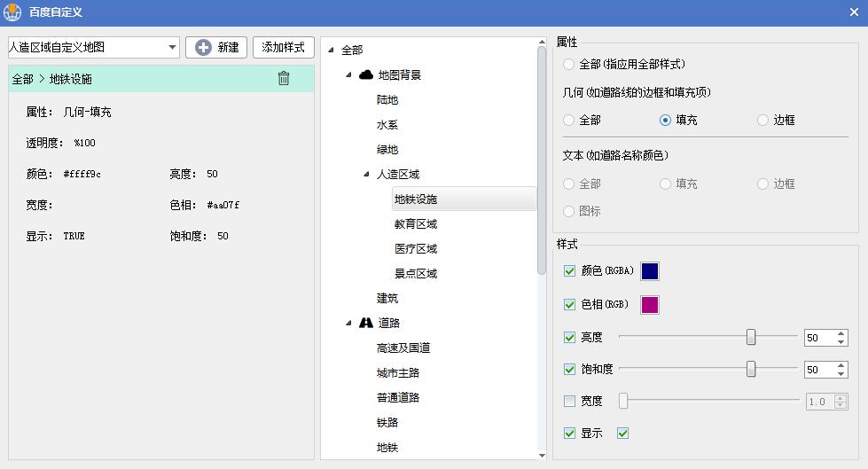This screenshot has width=868, height=469.
Task: Click the globe app icon in title bar
Action: tap(12, 12)
